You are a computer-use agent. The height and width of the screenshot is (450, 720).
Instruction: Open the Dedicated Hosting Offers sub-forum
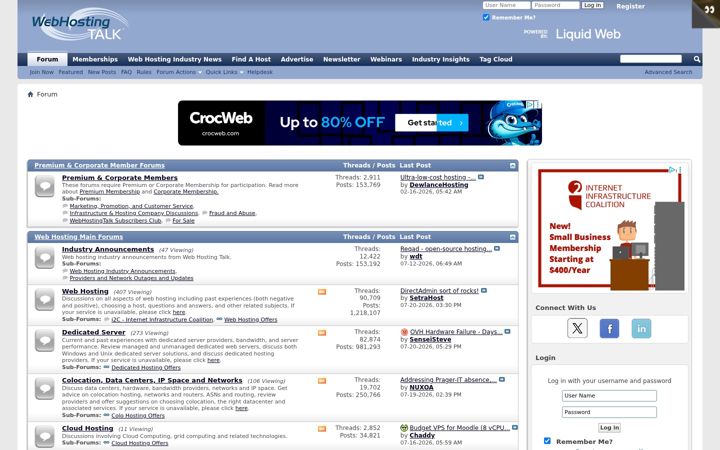pos(146,368)
